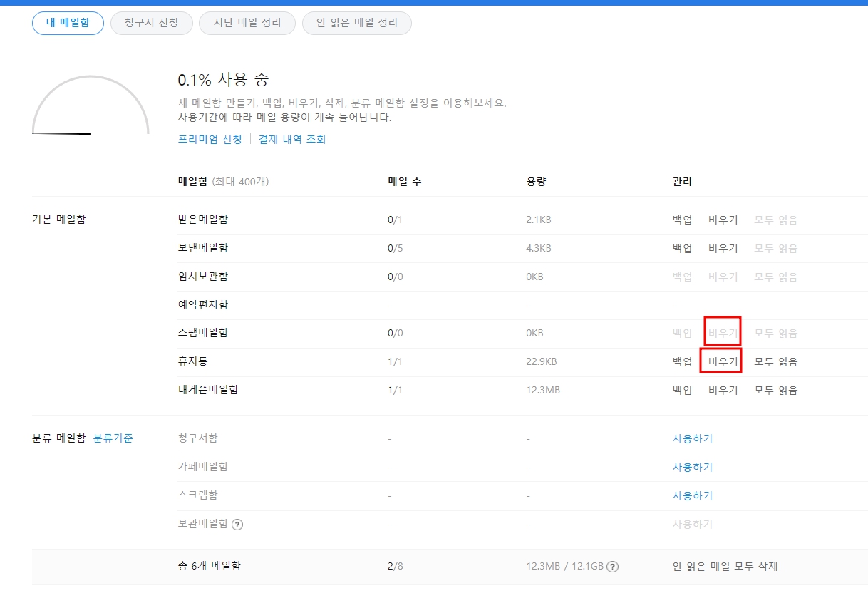Back up the 내게쓴메일함 mailbox
Viewport: 868px width, 608px height.
coord(681,390)
